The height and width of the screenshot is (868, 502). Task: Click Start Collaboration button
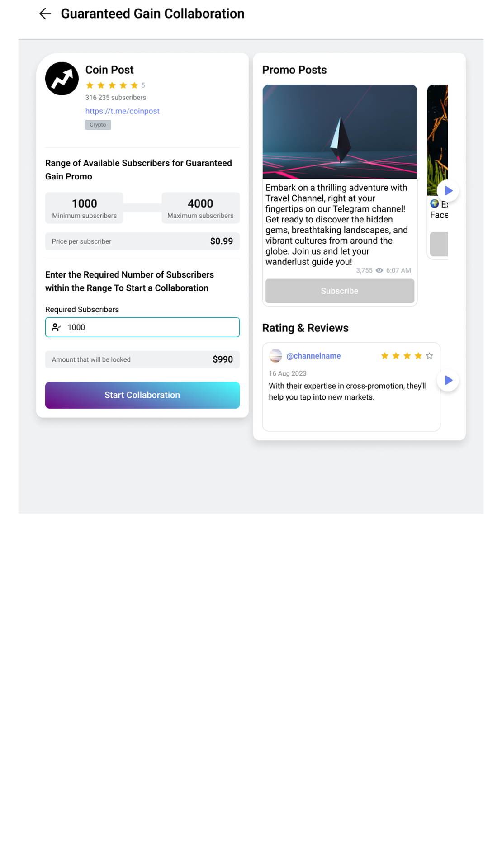[x=142, y=395]
